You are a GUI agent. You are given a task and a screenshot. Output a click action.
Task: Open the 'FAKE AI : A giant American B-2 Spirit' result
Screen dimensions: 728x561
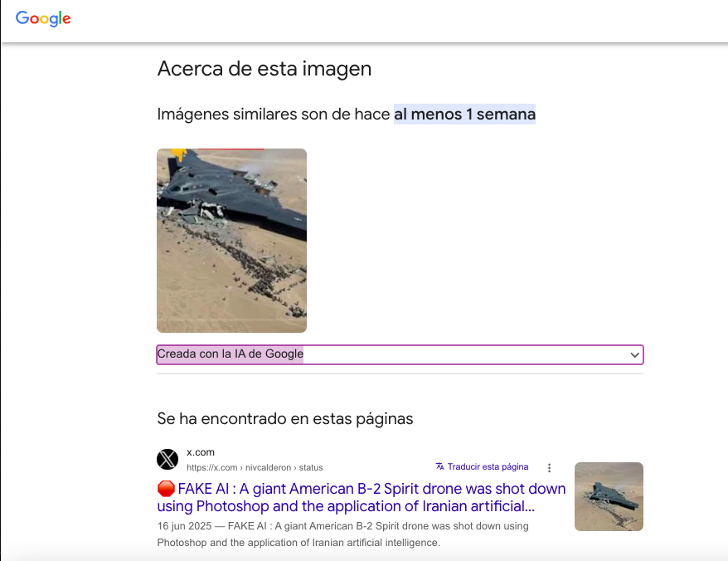click(362, 497)
